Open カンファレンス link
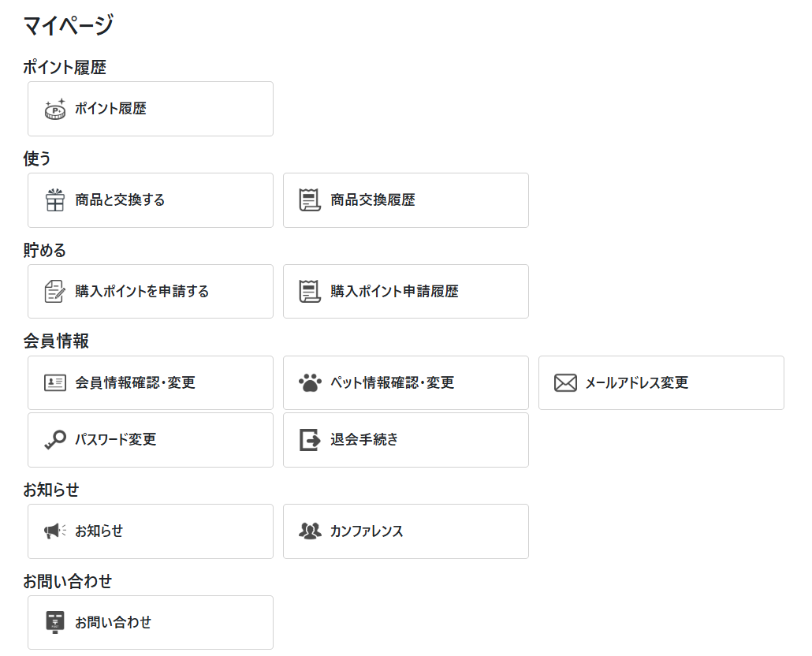This screenshot has width=812, height=656. (406, 531)
